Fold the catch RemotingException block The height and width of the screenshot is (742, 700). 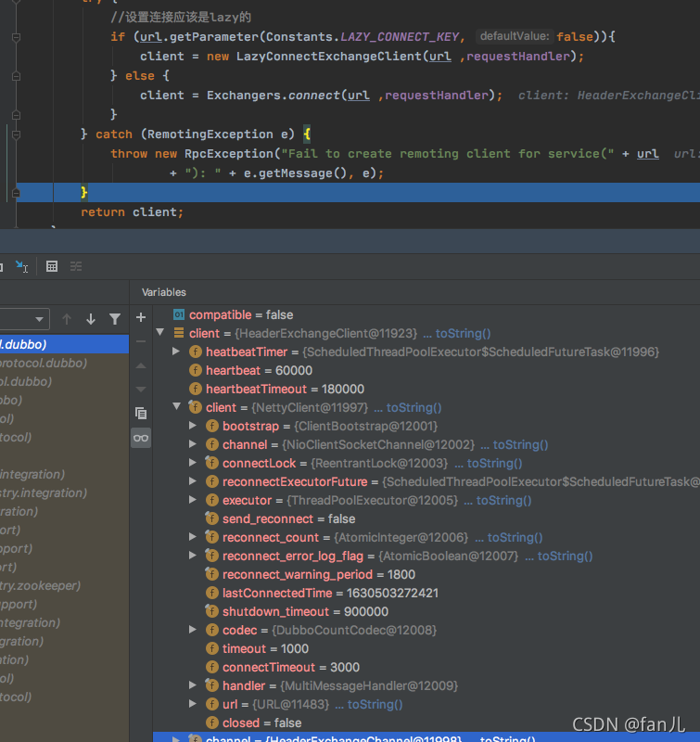click(16, 134)
